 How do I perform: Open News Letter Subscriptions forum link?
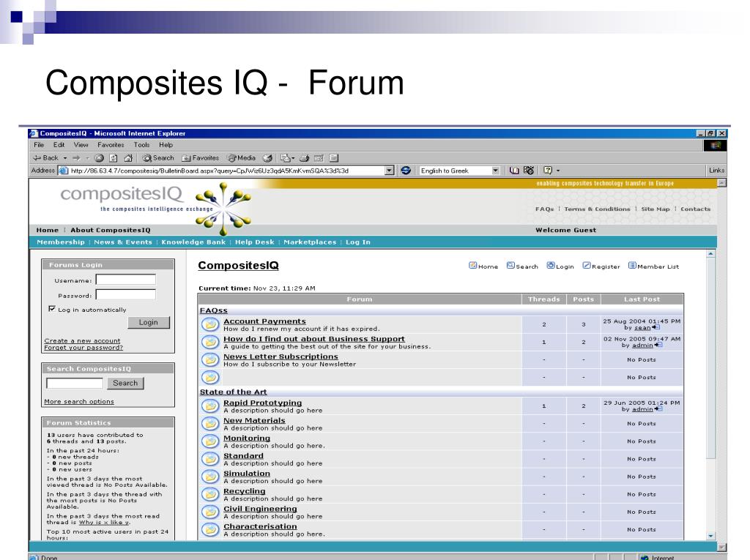pos(281,356)
